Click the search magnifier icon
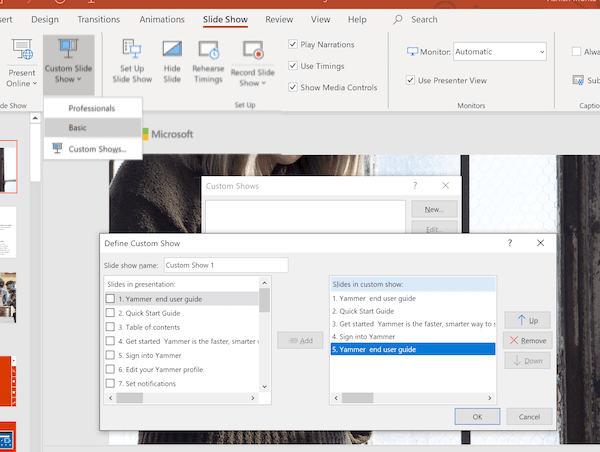This screenshot has width=600, height=452. pyautogui.click(x=398, y=19)
